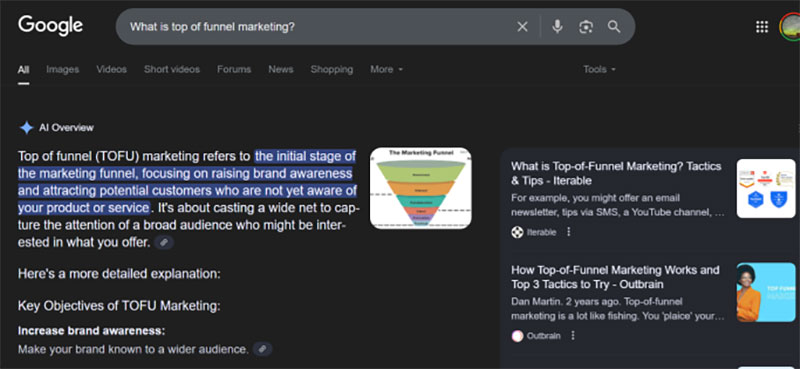
Task: Open 'How Top-of-Funnel Marketing Works' Outbrain link
Action: click(615, 277)
